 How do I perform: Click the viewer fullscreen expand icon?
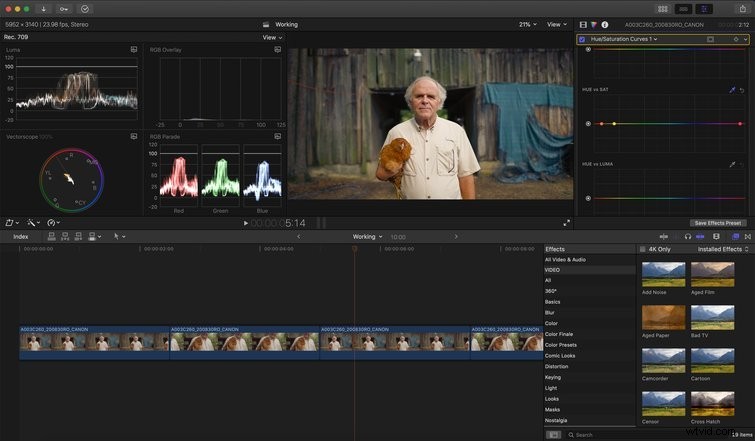click(x=566, y=223)
